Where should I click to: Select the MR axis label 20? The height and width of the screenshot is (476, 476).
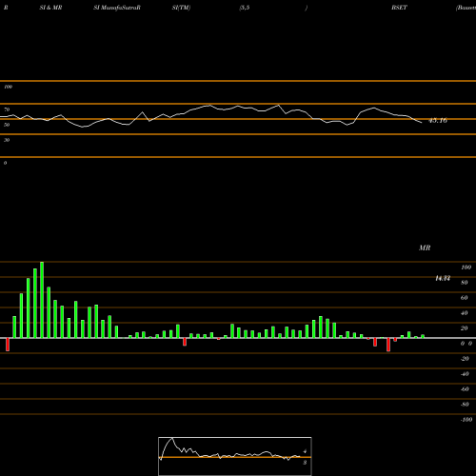pos(465,328)
